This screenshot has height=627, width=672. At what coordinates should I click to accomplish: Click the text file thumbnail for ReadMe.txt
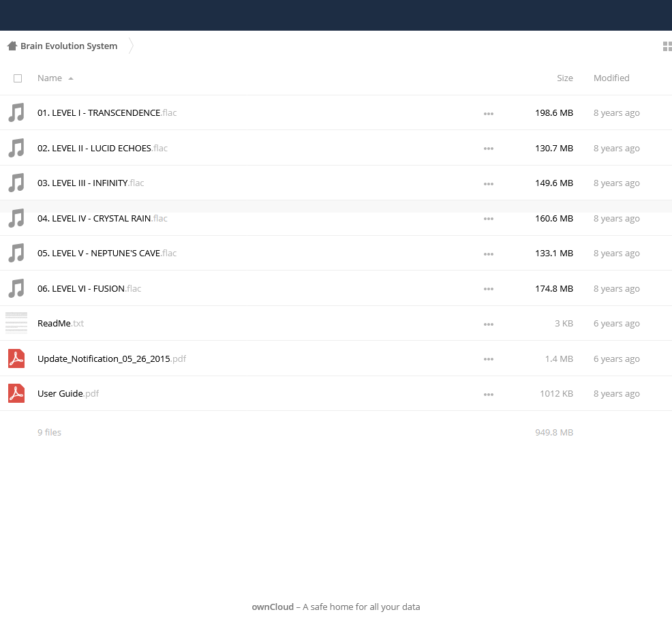click(16, 323)
